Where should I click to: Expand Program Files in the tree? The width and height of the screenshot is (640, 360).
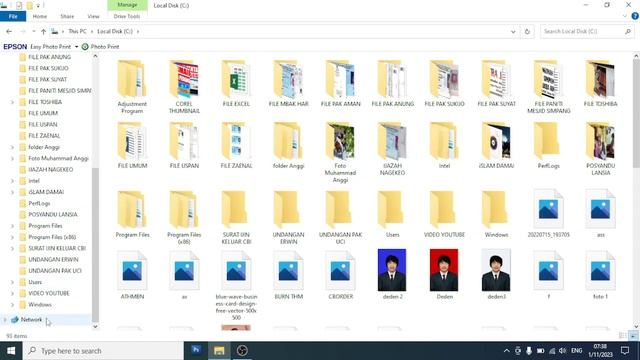(x=12, y=226)
